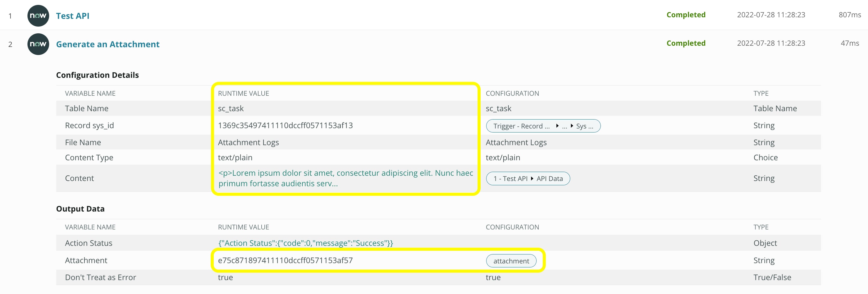
Task: Click the Completed status for Test API
Action: click(x=686, y=15)
